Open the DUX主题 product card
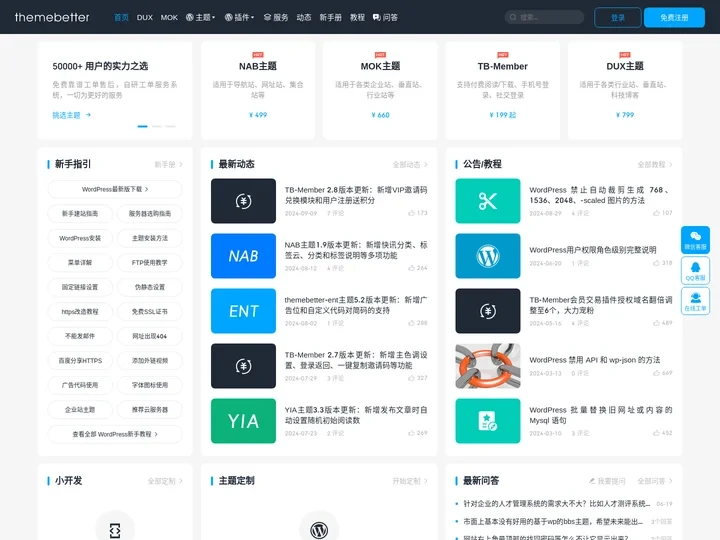720x540 pixels. pos(625,90)
